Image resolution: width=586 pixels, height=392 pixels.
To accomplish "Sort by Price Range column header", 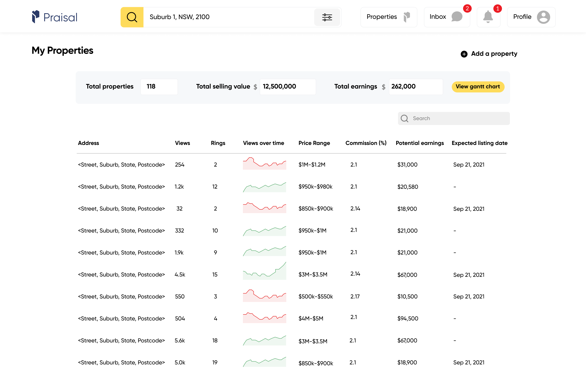I will click(314, 143).
